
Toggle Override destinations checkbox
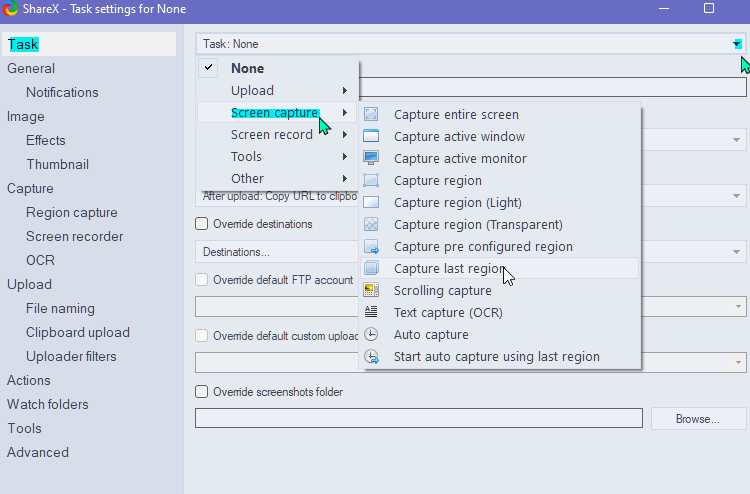(x=201, y=224)
